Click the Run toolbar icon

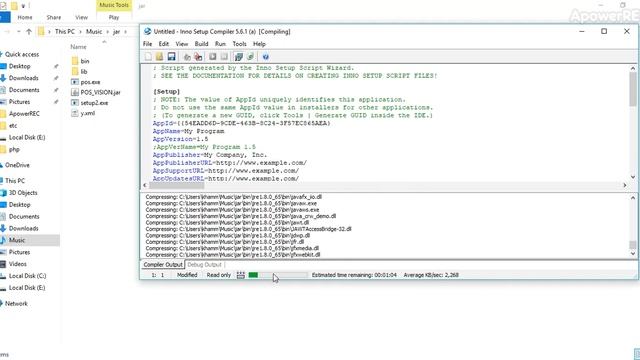click(213, 57)
